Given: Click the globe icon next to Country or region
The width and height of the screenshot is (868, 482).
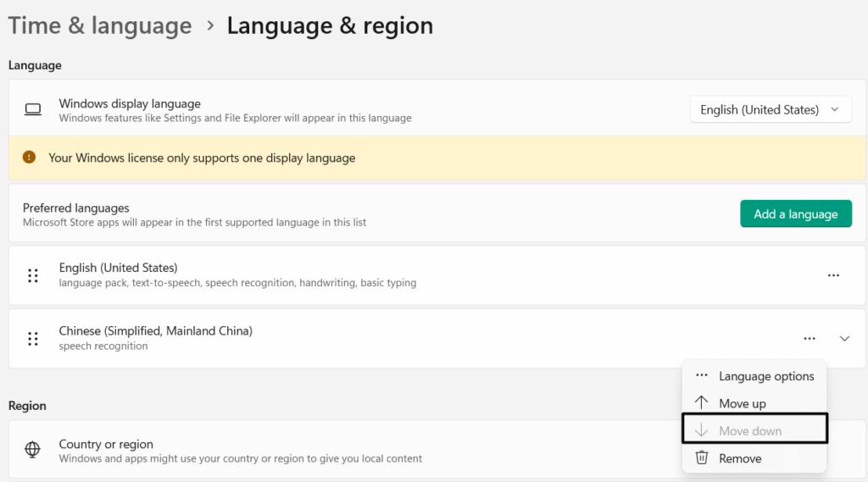Looking at the screenshot, I should 33,451.
